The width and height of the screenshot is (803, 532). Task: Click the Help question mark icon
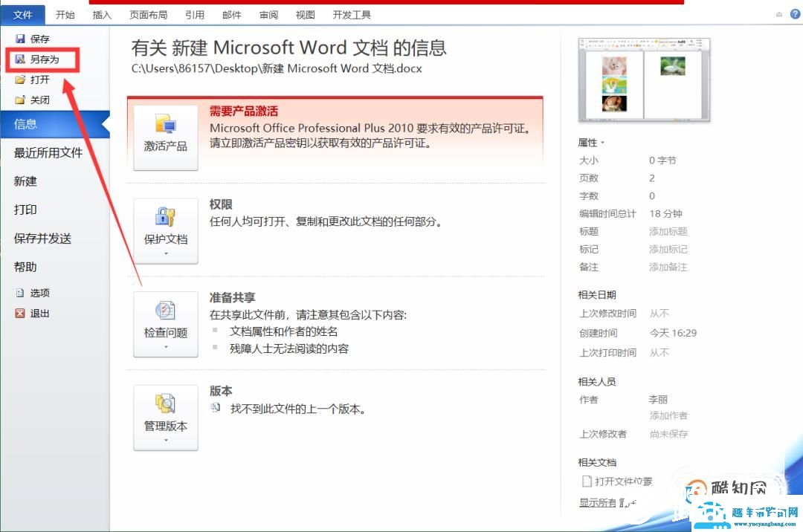(x=796, y=14)
